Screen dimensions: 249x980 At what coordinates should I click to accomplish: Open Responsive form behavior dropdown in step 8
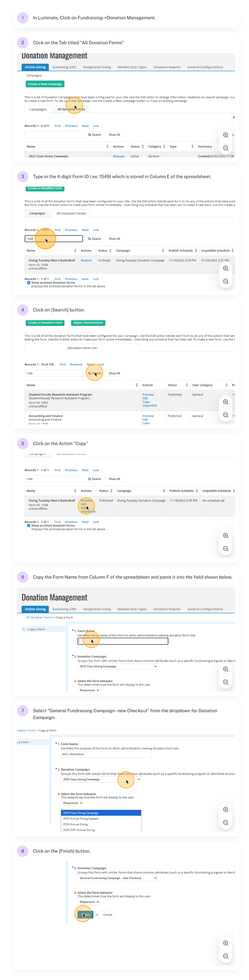tap(89, 902)
